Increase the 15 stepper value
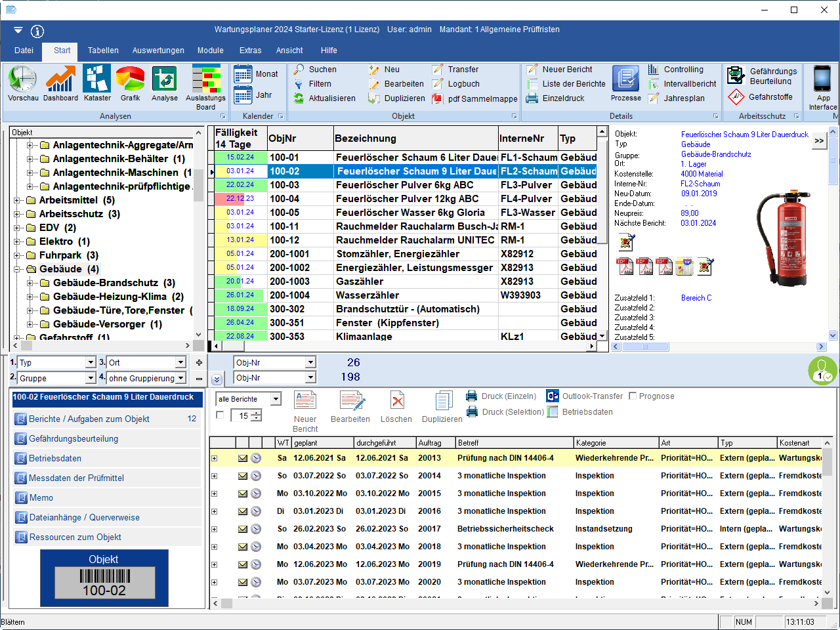840x630 pixels. coord(257,412)
